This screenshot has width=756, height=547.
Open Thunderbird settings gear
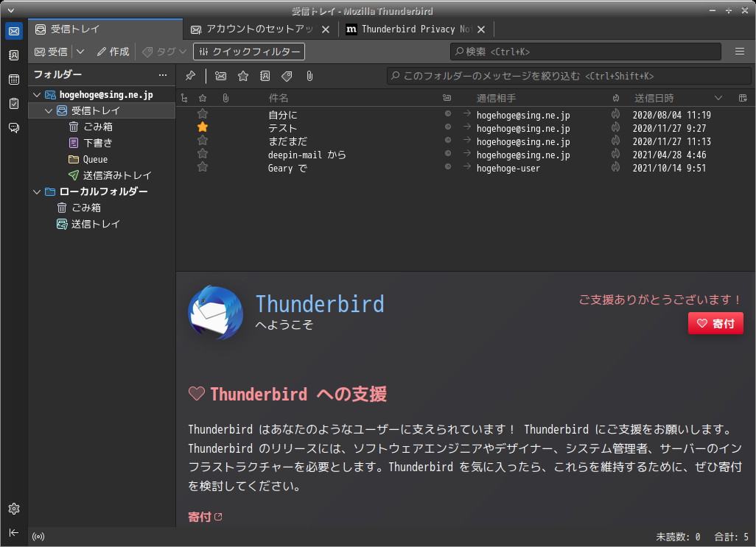click(x=14, y=509)
